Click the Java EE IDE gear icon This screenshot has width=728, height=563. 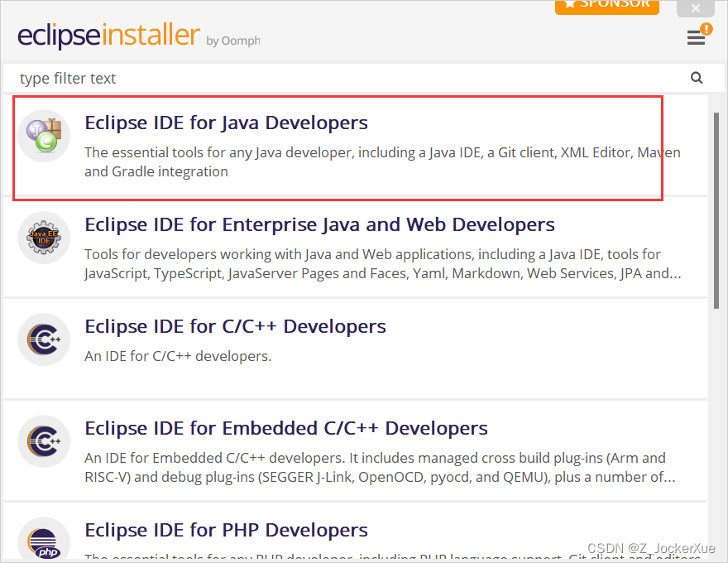point(44,238)
